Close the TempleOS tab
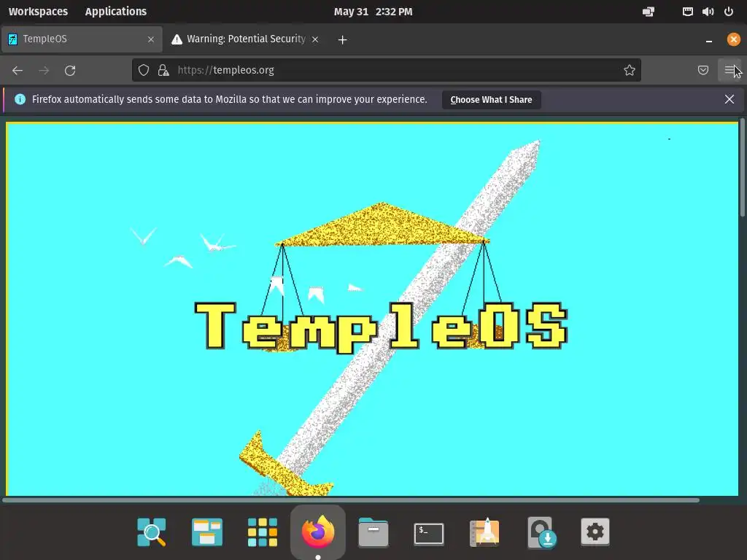The height and width of the screenshot is (560, 747). 151,39
